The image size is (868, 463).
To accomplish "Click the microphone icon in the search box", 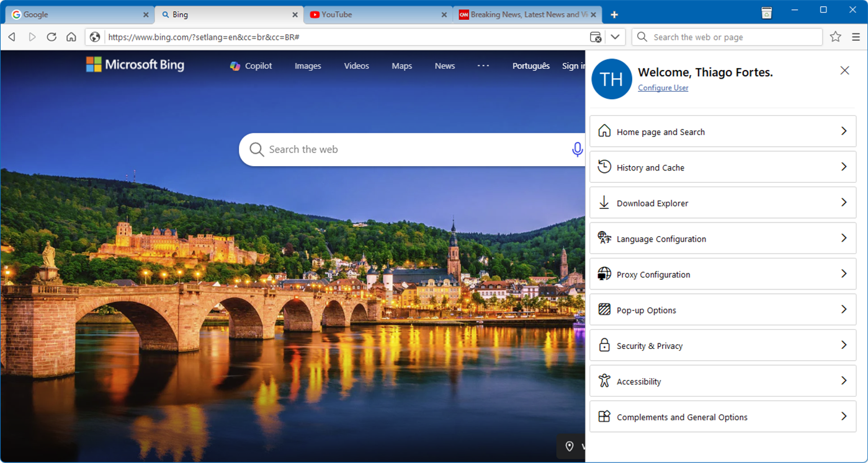I will pos(577,149).
